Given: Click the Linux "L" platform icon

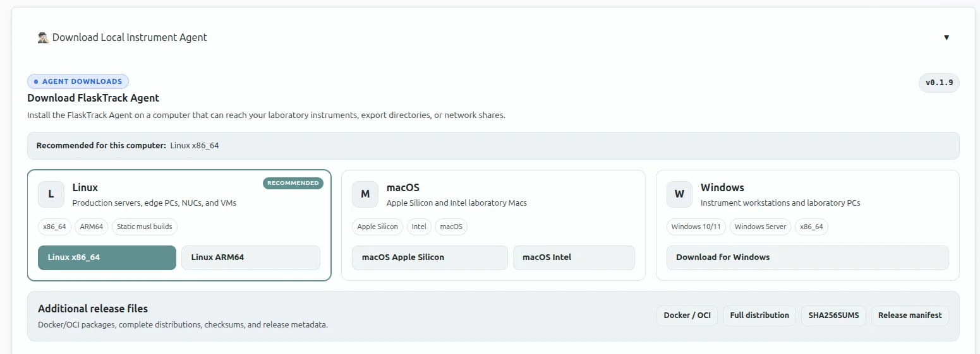Looking at the screenshot, I should [x=51, y=194].
